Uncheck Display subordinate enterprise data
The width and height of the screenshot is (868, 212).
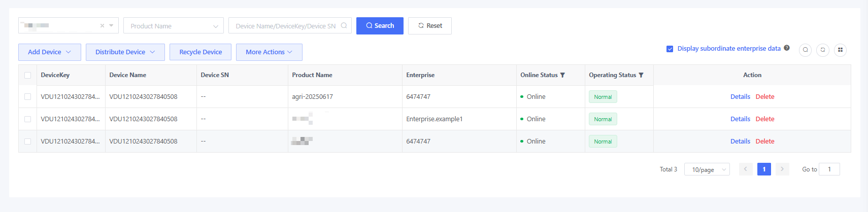tap(670, 49)
